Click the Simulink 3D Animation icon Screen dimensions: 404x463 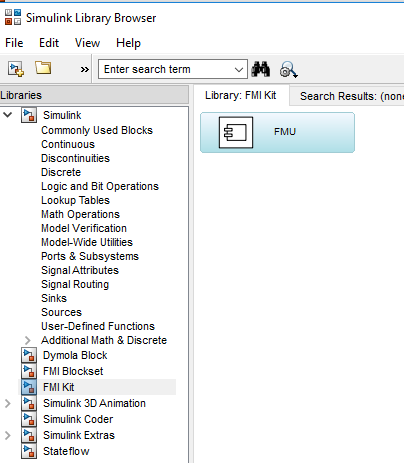pos(29,403)
